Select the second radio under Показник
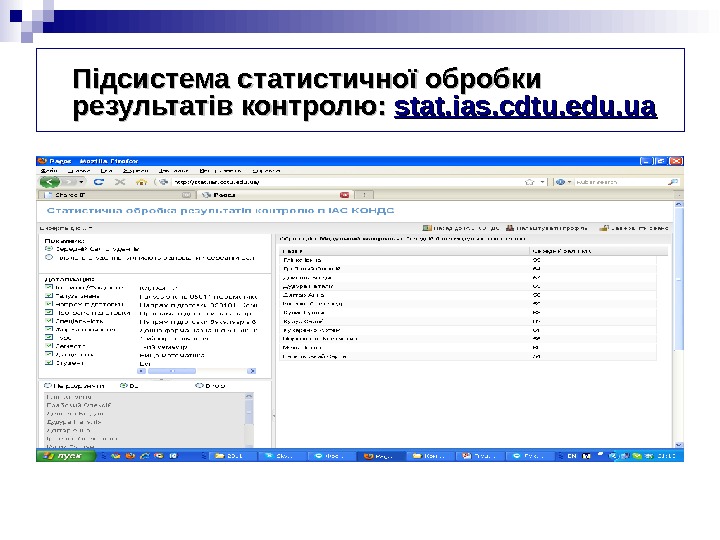Viewport: 720px width, 540px height. click(x=49, y=258)
